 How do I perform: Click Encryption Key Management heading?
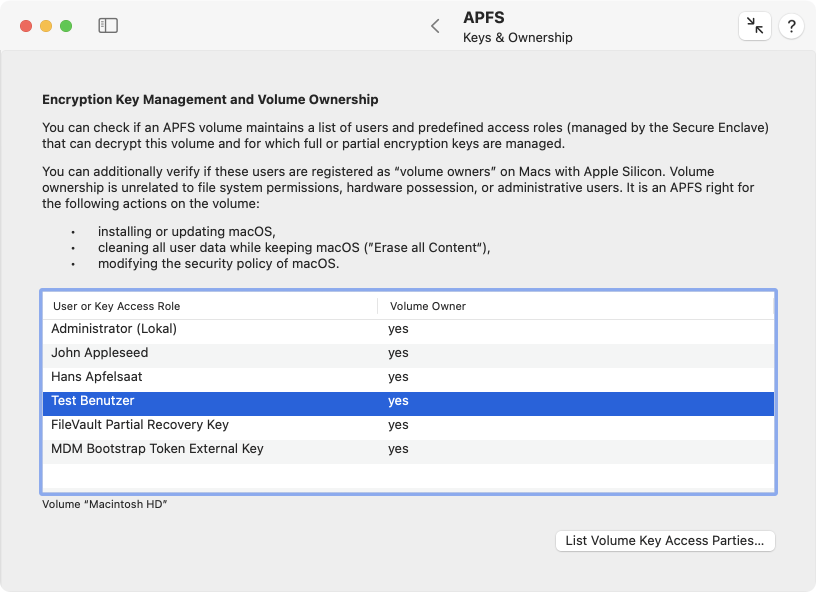(x=210, y=99)
